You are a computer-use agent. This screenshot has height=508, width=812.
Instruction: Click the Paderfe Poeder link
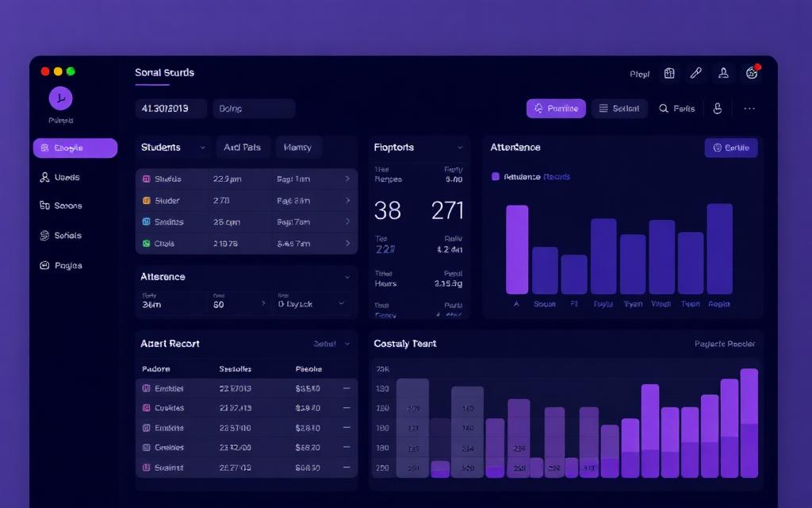pyautogui.click(x=725, y=344)
